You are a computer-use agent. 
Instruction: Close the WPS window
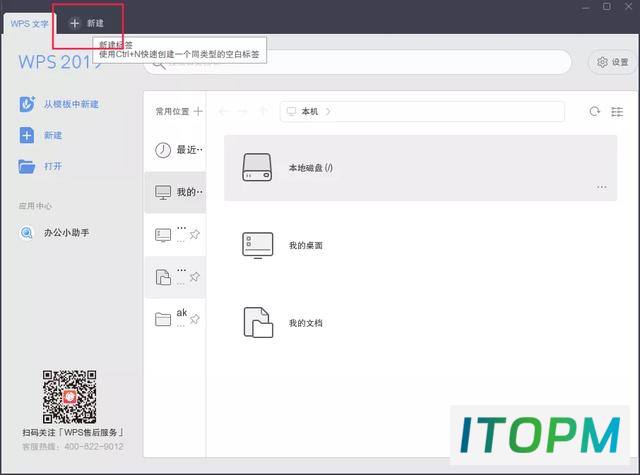(629, 6)
